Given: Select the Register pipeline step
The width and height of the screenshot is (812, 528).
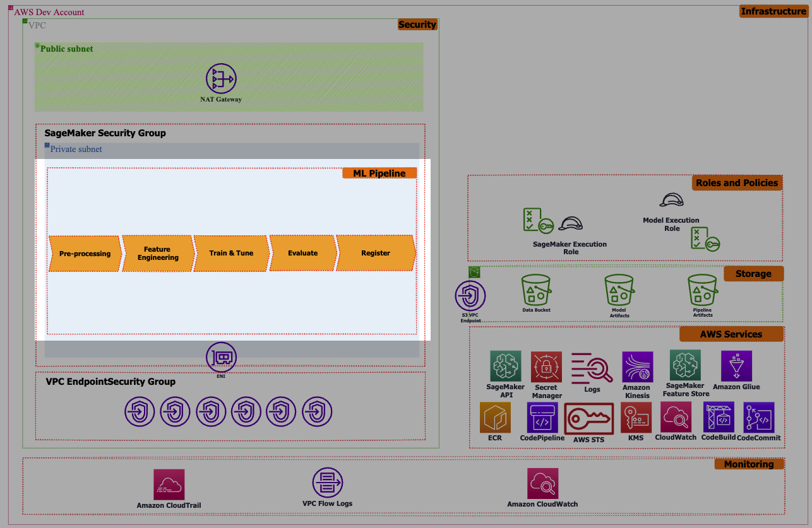Looking at the screenshot, I should [x=376, y=254].
